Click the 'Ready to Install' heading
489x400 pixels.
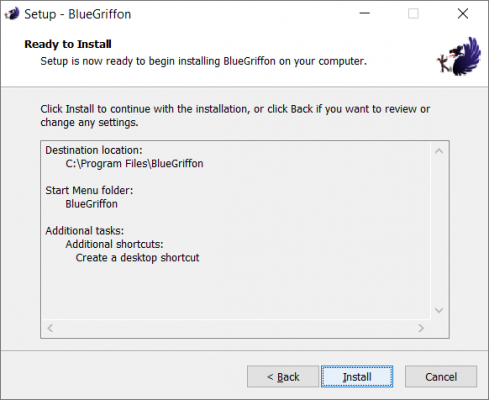point(68,44)
